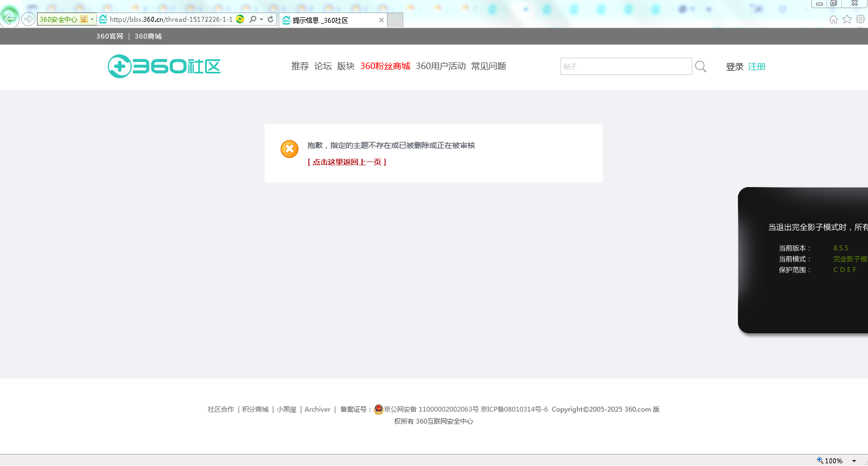Screen dimensions: 868x466
Task: Restore down the browser window
Action: (833, 3)
